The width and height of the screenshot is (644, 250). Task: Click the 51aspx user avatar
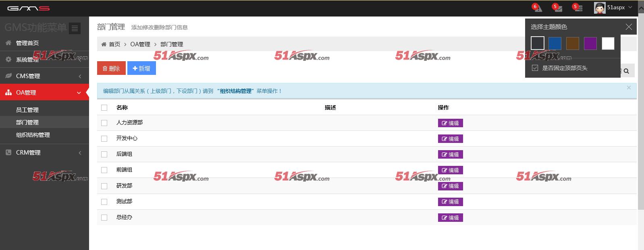600,8
